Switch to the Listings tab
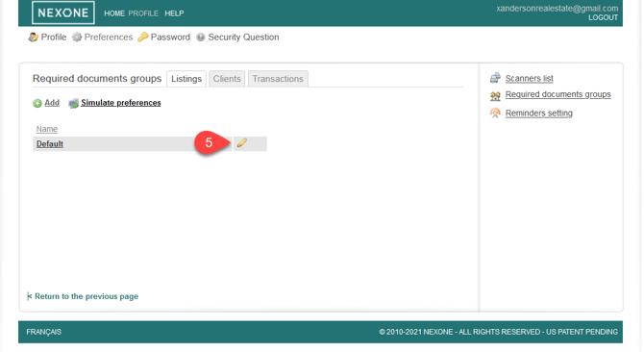The image size is (644, 352). pyautogui.click(x=186, y=79)
